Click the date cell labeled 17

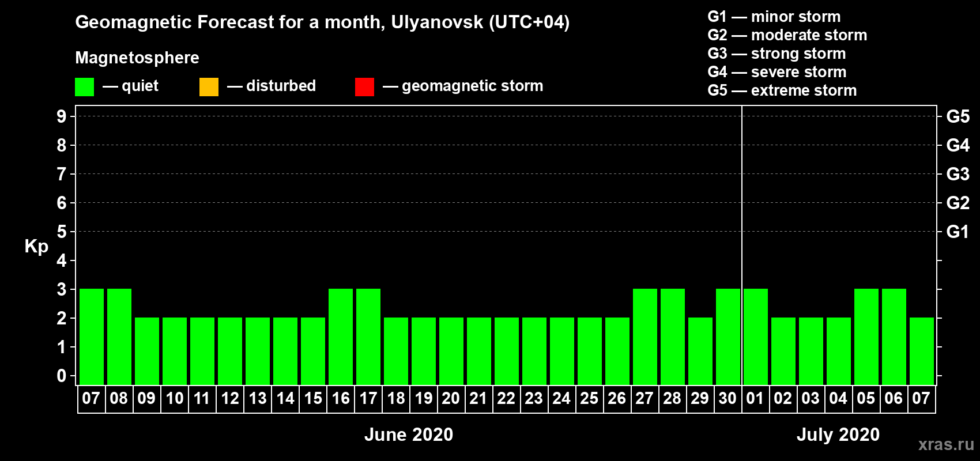pos(368,399)
